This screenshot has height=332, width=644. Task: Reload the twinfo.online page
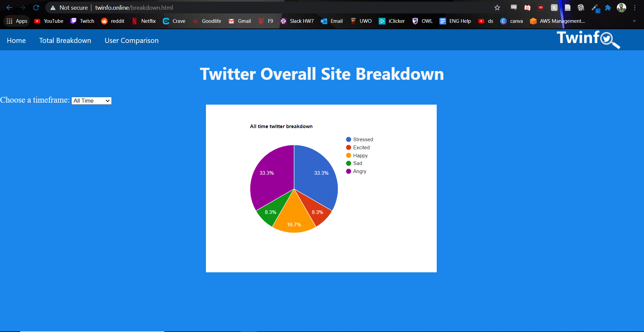[x=36, y=7]
